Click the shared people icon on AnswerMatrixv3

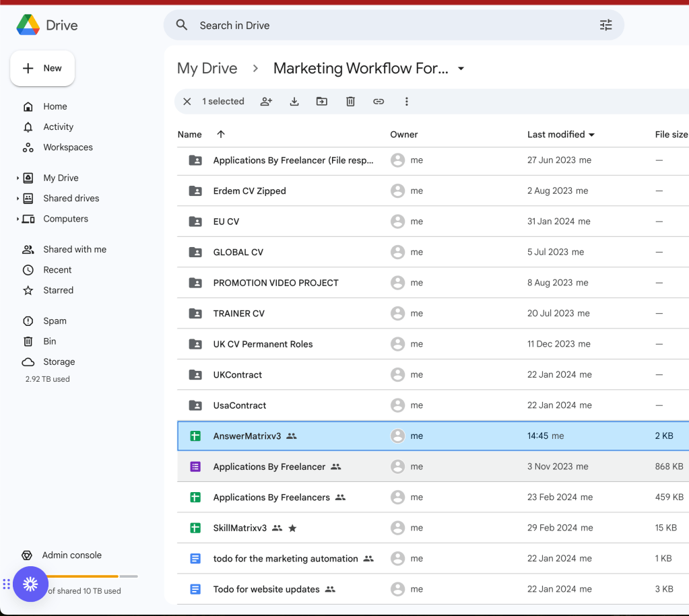pyautogui.click(x=292, y=436)
